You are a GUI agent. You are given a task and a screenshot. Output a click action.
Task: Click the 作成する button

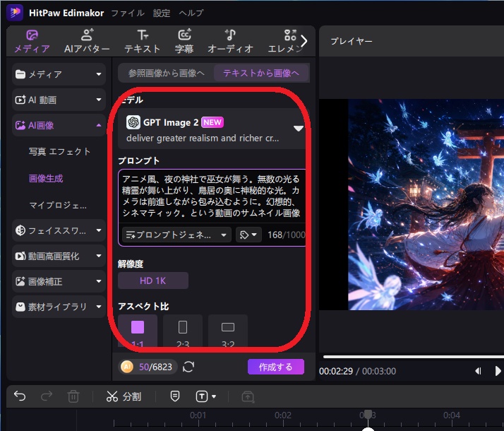276,367
